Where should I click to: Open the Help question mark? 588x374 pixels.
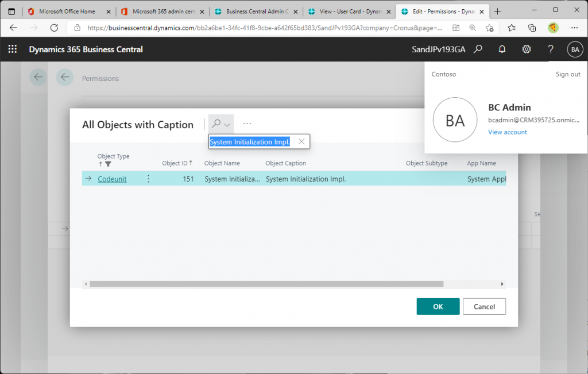tap(551, 49)
